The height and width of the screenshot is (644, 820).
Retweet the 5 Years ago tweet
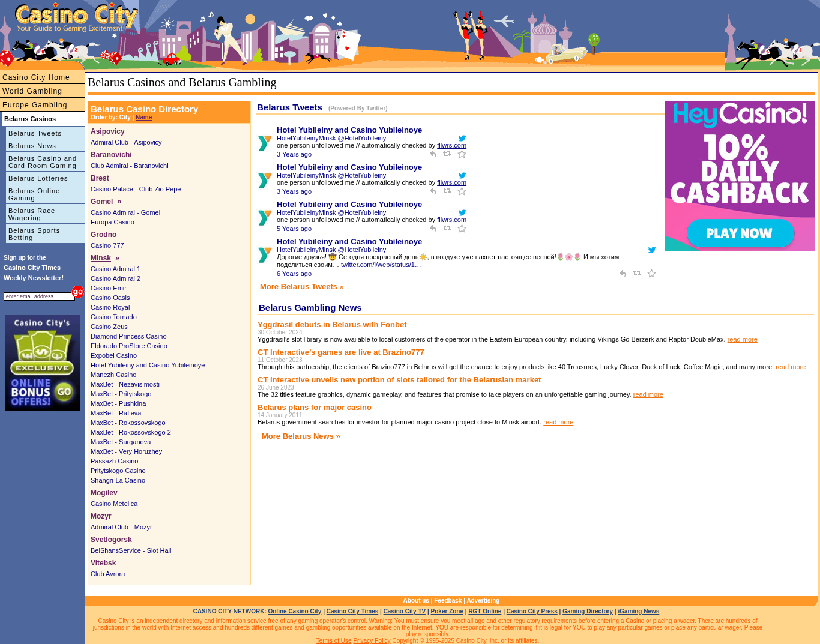[x=447, y=228]
